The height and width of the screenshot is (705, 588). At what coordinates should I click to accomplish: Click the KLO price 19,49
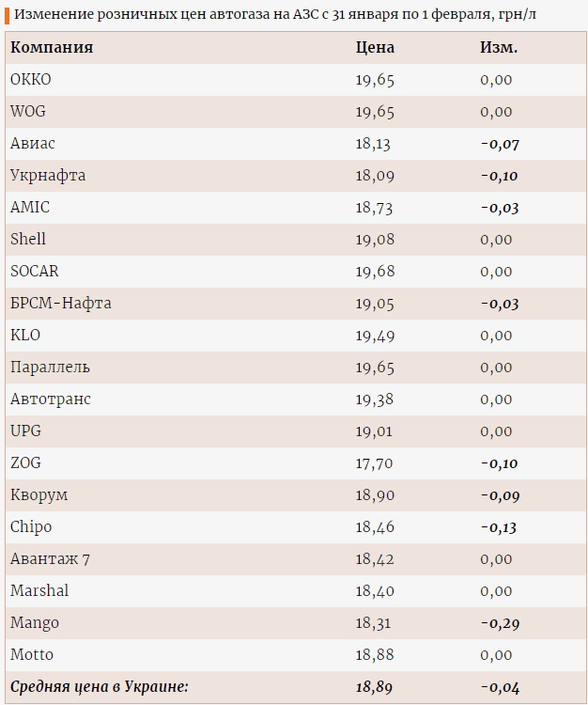[375, 336]
